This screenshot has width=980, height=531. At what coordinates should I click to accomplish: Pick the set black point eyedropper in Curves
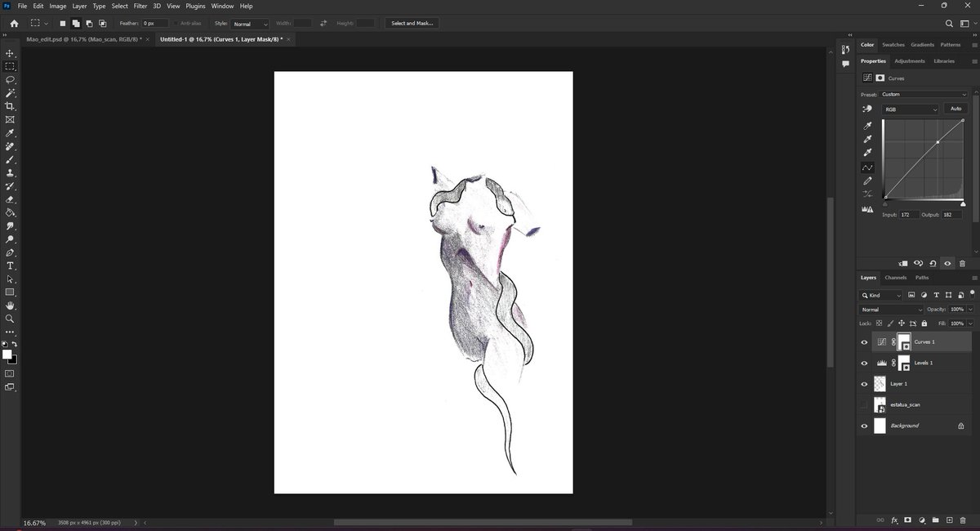pos(867,126)
